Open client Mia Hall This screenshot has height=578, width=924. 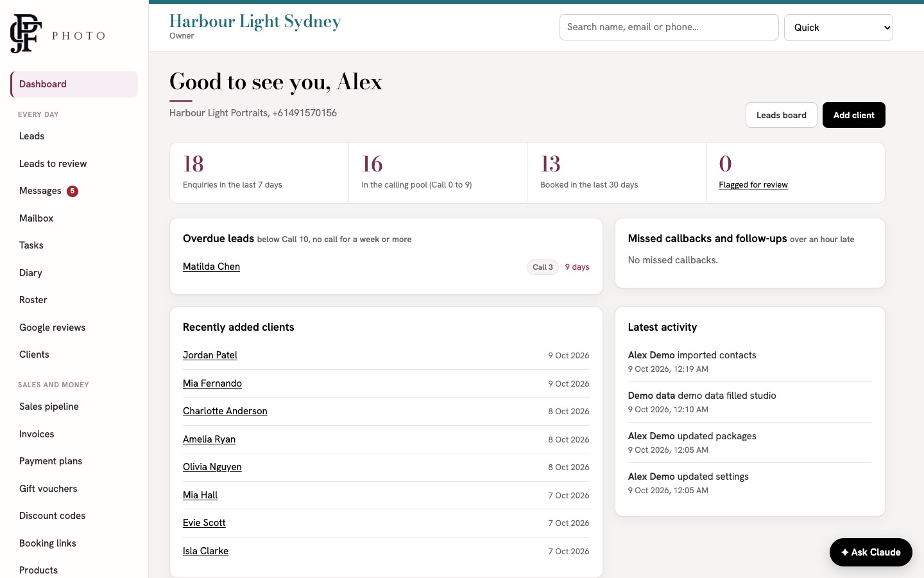pos(200,495)
